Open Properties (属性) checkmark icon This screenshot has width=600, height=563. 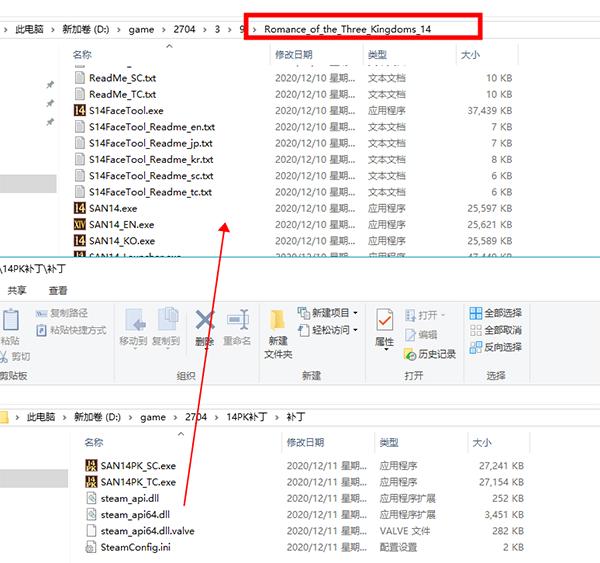pyautogui.click(x=384, y=322)
